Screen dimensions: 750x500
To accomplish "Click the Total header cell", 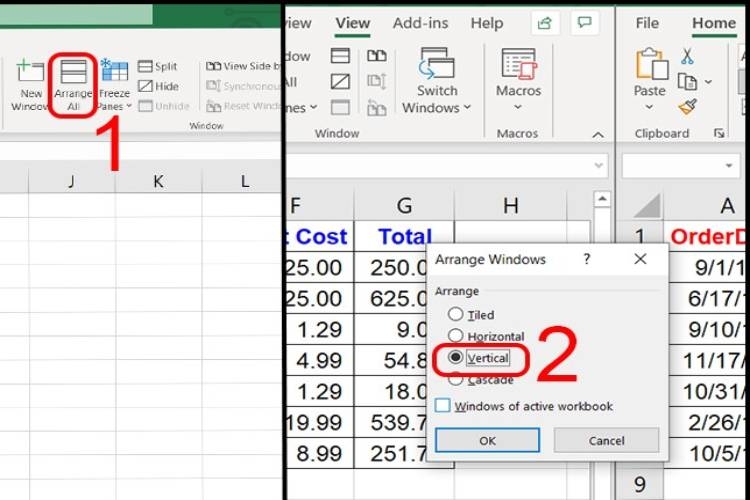I will tap(404, 236).
